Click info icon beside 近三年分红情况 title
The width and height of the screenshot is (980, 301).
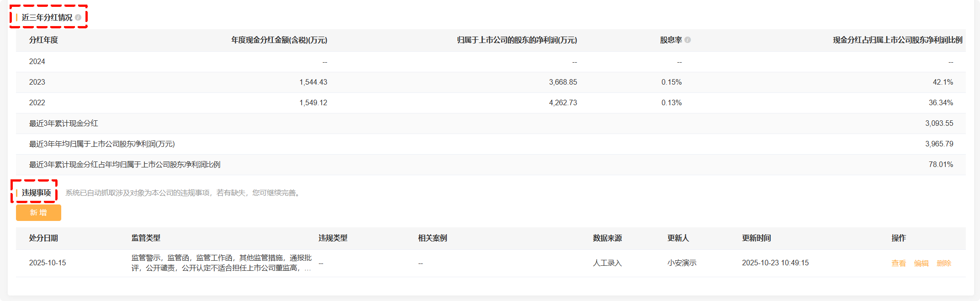click(x=78, y=17)
